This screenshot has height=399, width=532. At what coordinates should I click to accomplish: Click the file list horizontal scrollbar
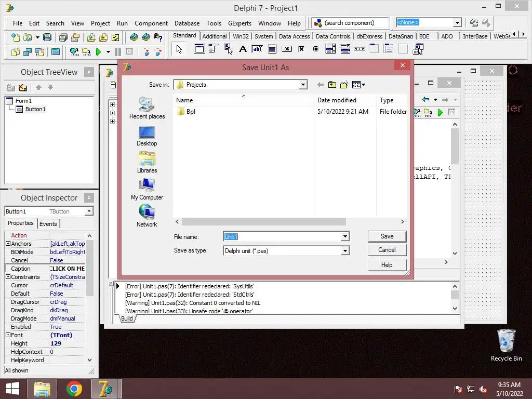click(x=264, y=221)
